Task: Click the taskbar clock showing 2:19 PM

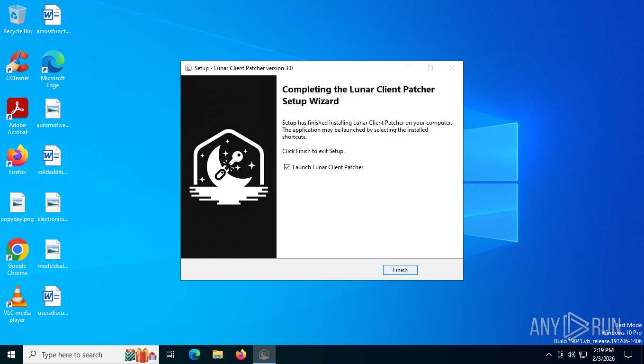Action: point(603,355)
